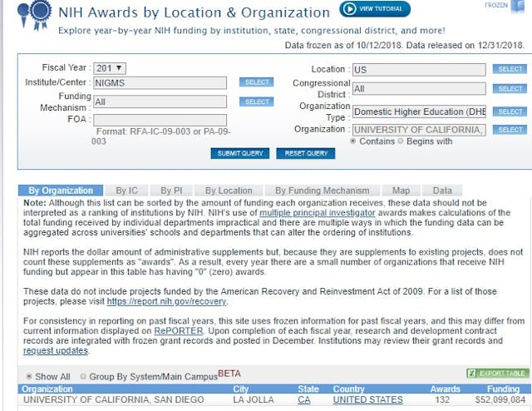Click the Frozen book icon
Viewport: 532px width, 411px height.
tap(517, 6)
